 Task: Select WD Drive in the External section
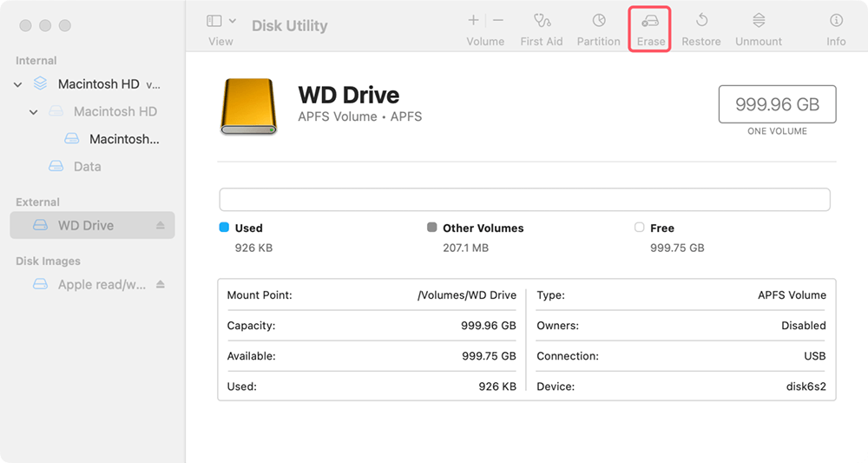click(x=93, y=225)
